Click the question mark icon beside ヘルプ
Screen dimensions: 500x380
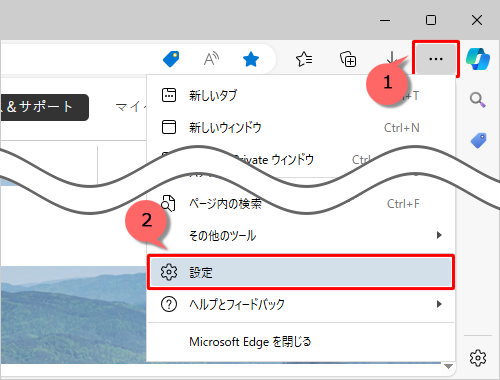click(x=169, y=304)
